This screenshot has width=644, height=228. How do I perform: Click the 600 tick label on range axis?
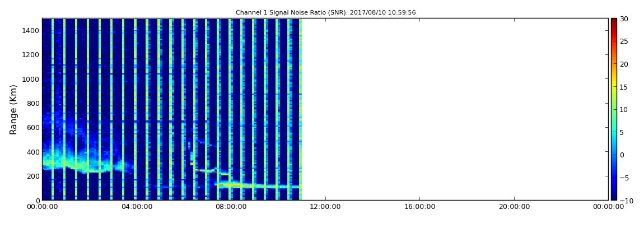pos(32,128)
